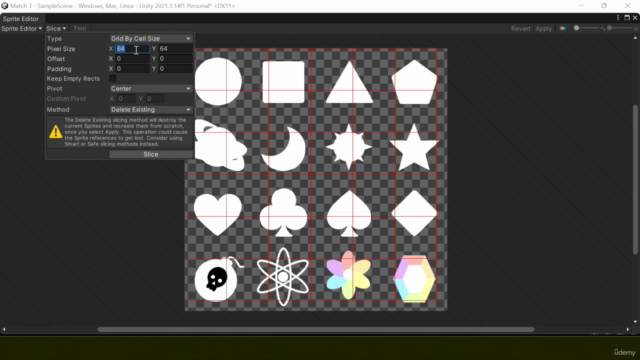Open the Pivot dropdown set to Center
Image resolution: width=640 pixels, height=360 pixels.
coord(151,89)
